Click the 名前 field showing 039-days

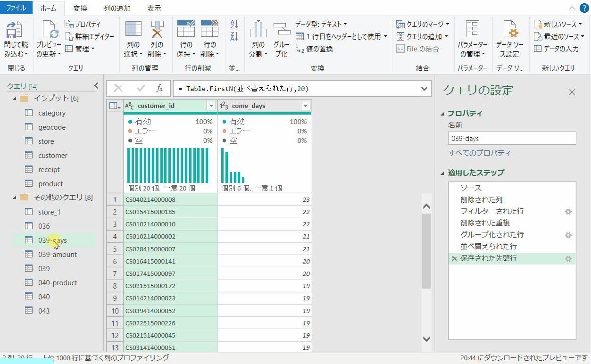point(511,138)
